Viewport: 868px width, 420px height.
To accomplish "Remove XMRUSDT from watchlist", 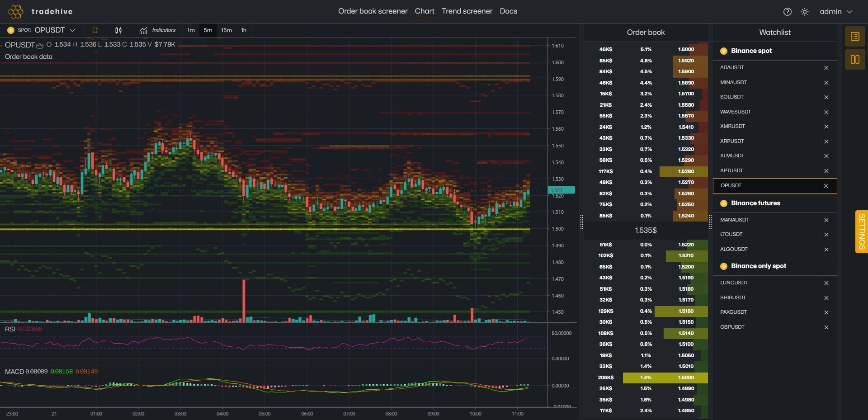I will (x=826, y=127).
